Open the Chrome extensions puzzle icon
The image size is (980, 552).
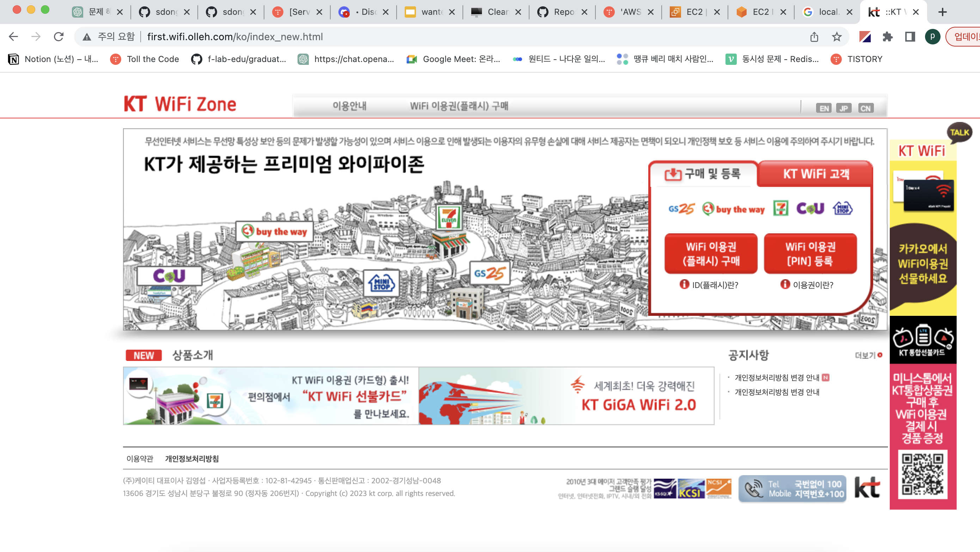pyautogui.click(x=888, y=37)
